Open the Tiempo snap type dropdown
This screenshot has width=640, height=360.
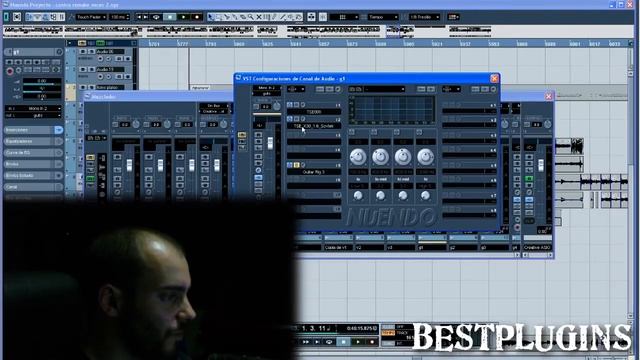382,17
